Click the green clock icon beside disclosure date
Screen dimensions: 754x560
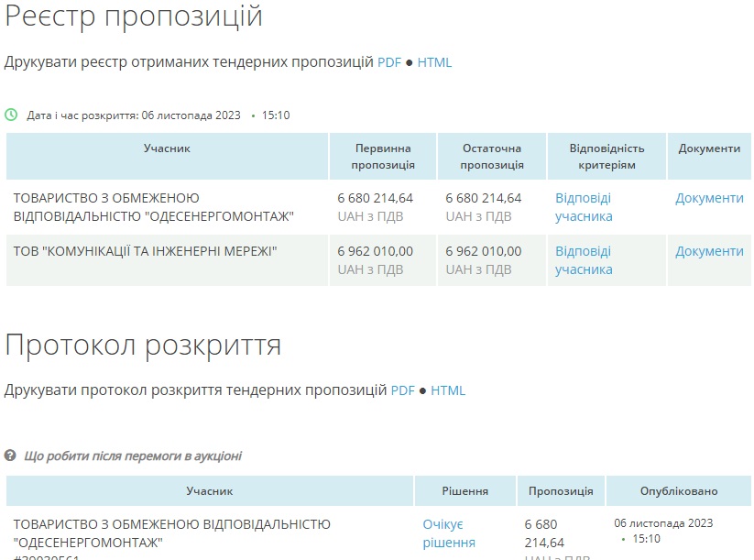point(11,115)
